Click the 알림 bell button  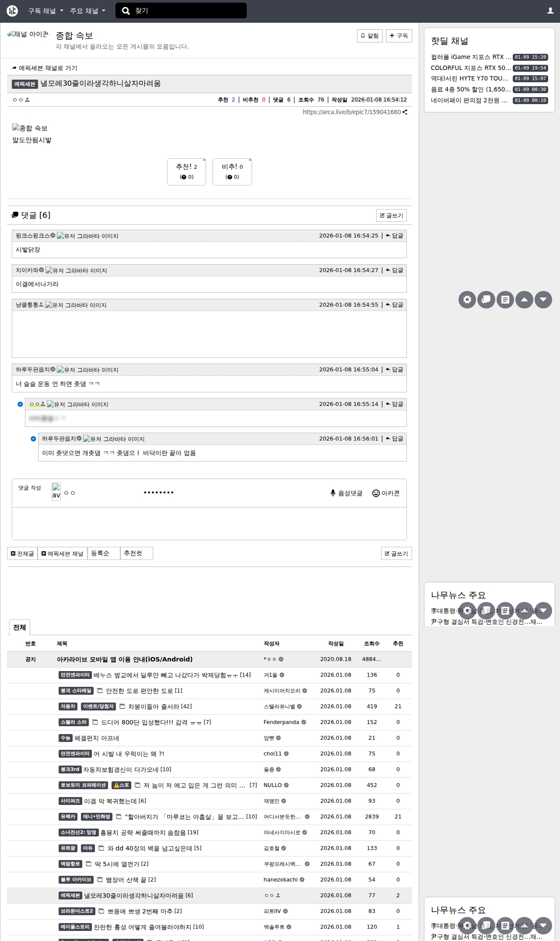[x=370, y=36]
